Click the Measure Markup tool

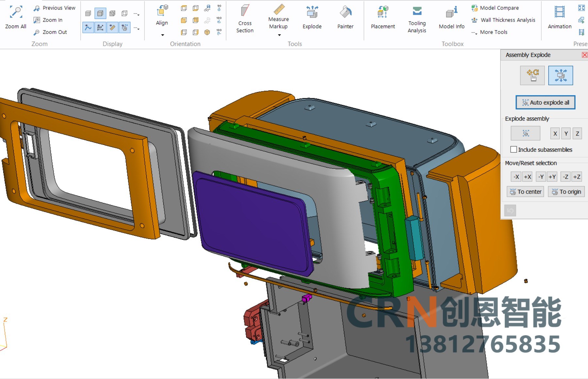pyautogui.click(x=279, y=16)
